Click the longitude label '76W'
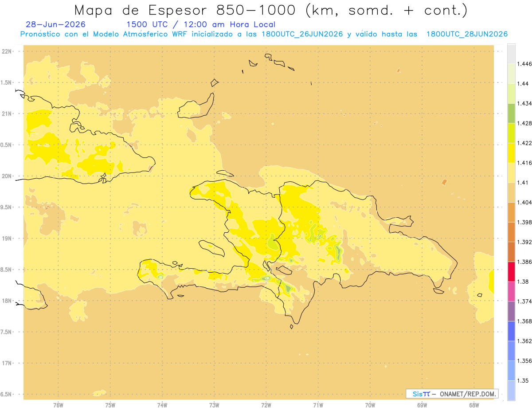This screenshot has width=532, height=411. 58,405
